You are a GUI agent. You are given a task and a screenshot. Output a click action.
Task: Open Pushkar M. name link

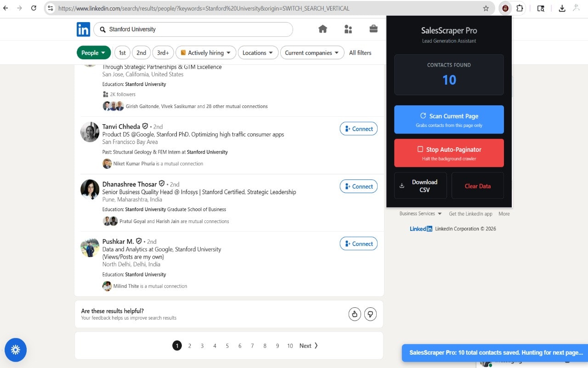pos(118,241)
